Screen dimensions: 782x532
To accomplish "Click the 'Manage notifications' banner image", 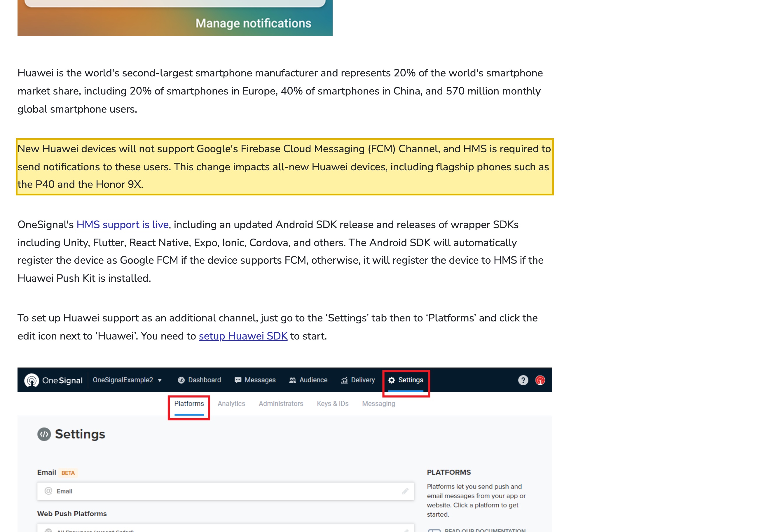I will coord(175,18).
